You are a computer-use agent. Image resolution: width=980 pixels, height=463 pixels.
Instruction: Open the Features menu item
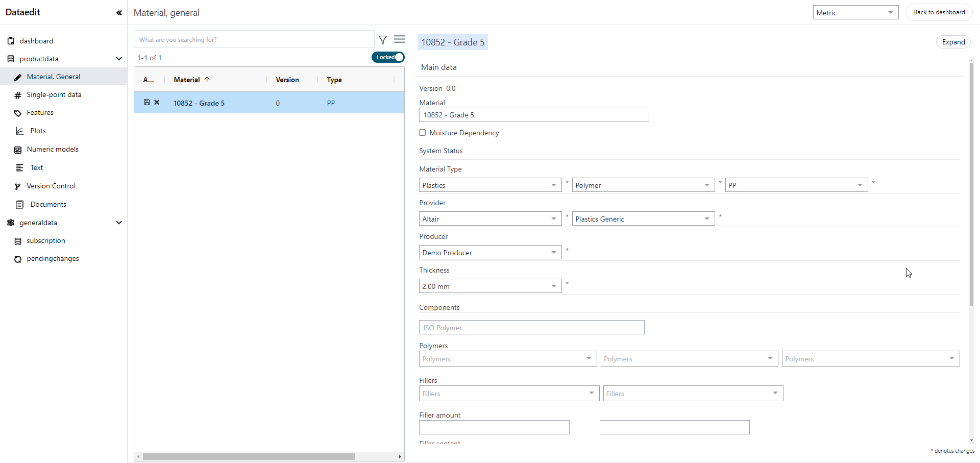click(40, 113)
